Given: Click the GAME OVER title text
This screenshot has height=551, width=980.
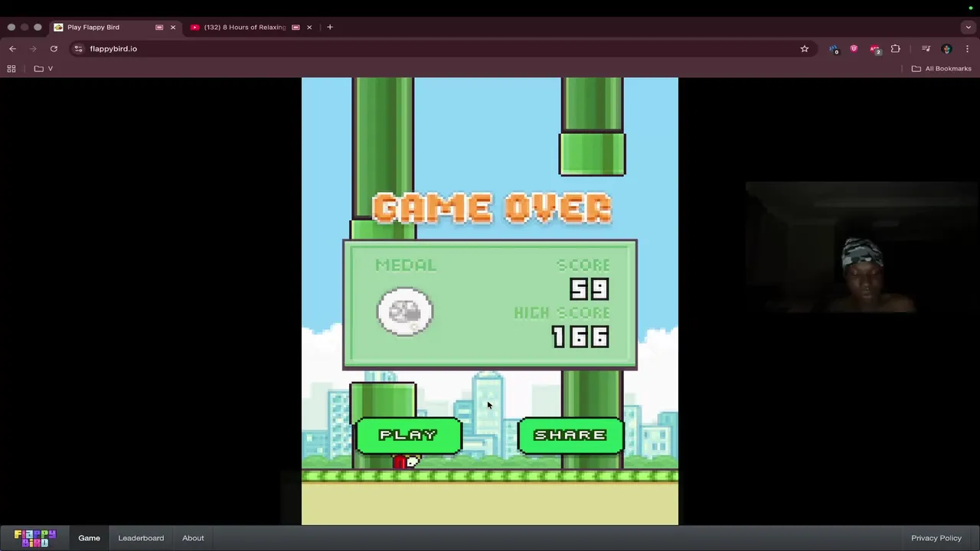Looking at the screenshot, I should tap(492, 208).
